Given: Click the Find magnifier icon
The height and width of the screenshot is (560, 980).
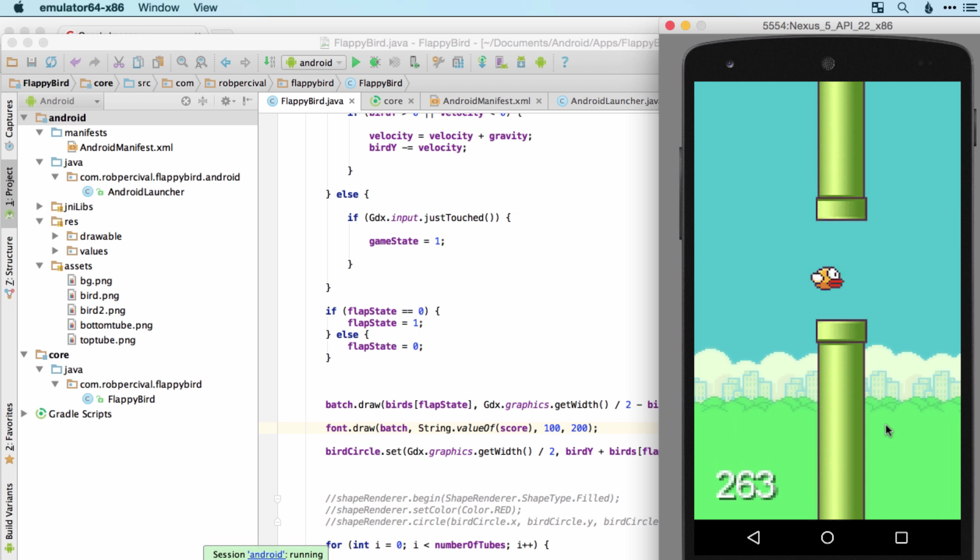Looking at the screenshot, I should pos(182,62).
